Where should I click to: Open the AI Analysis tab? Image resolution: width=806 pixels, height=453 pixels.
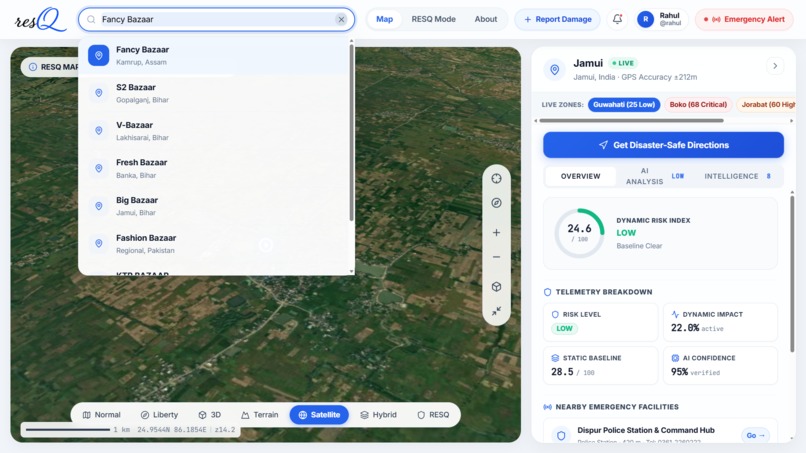654,176
